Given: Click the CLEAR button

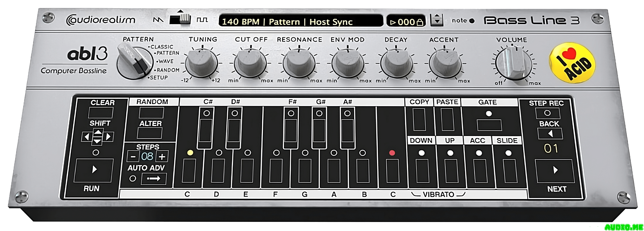Looking at the screenshot, I should [x=101, y=113].
